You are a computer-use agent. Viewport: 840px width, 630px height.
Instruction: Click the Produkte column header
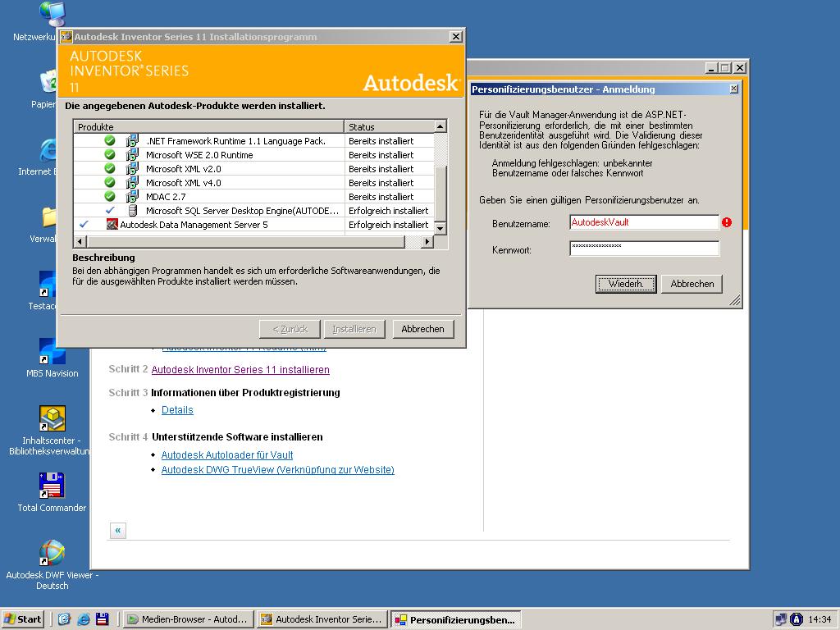(x=209, y=127)
